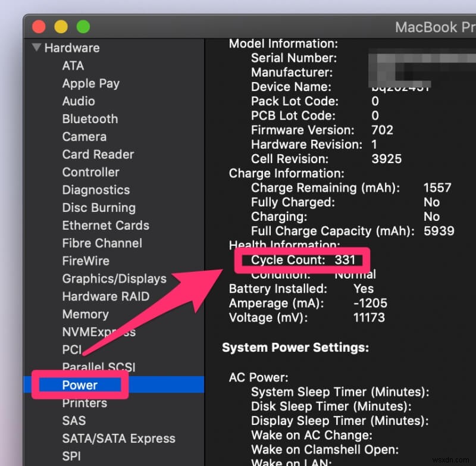Check Card Reader details
Image resolution: width=476 pixels, height=466 pixels.
coord(98,154)
